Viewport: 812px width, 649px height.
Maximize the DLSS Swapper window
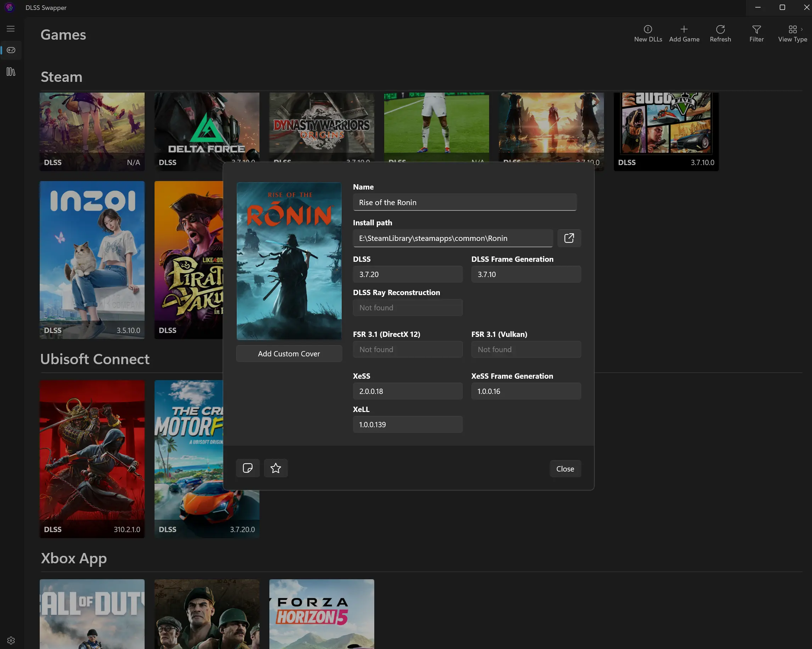click(x=782, y=7)
